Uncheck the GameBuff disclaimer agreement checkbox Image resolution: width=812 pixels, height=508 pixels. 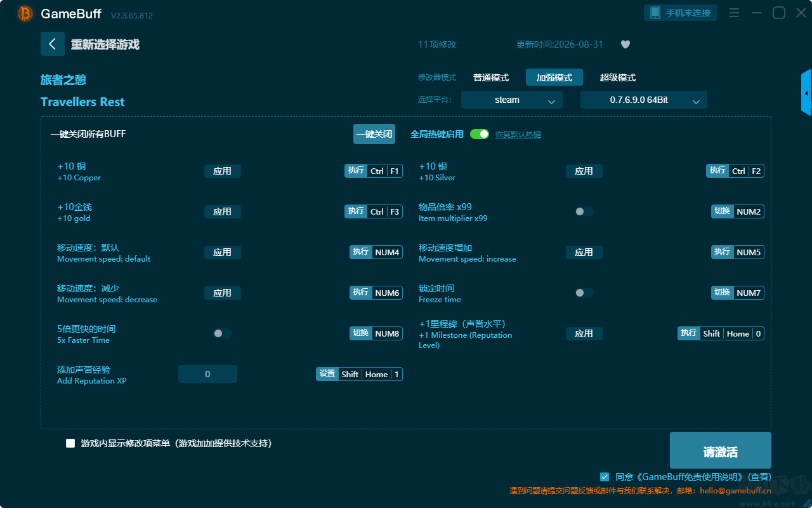coord(605,476)
